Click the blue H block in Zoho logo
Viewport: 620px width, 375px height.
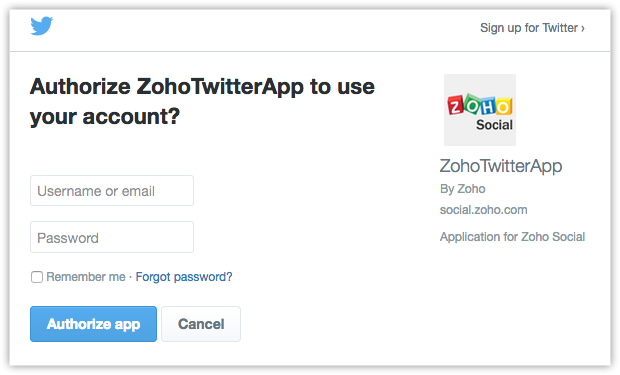point(488,106)
